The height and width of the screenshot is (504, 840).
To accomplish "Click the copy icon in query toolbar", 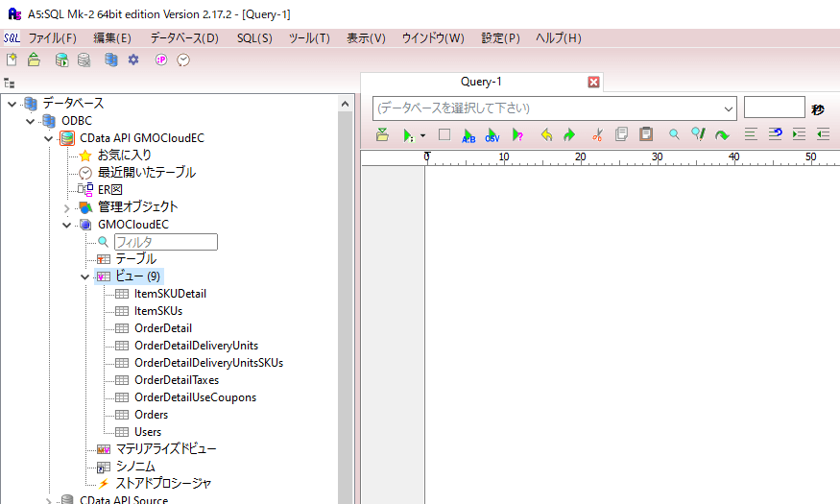I will click(x=621, y=133).
